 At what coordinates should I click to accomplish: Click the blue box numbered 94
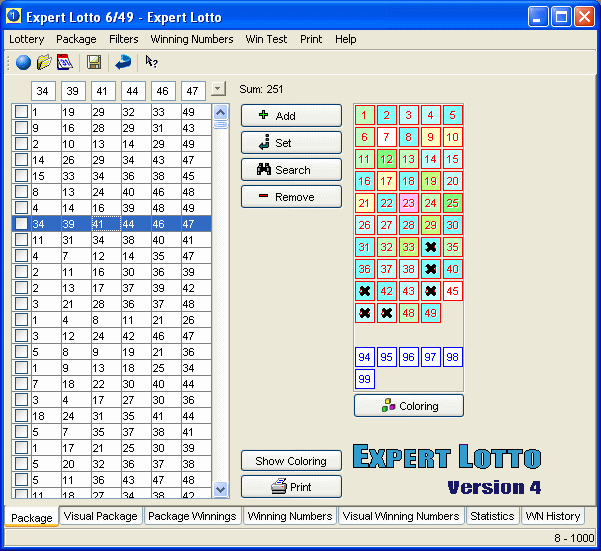coord(364,357)
